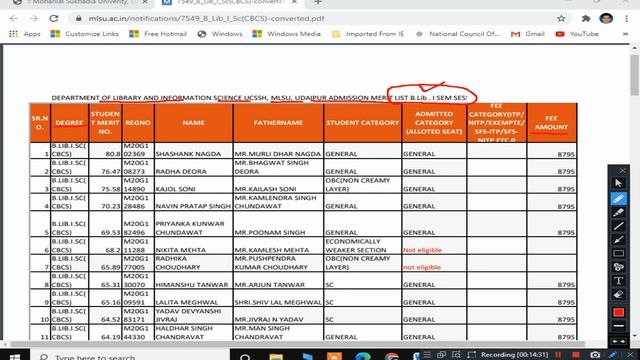Open Microsoft Edge from taskbar
The width and height of the screenshot is (640, 360).
point(363,357)
